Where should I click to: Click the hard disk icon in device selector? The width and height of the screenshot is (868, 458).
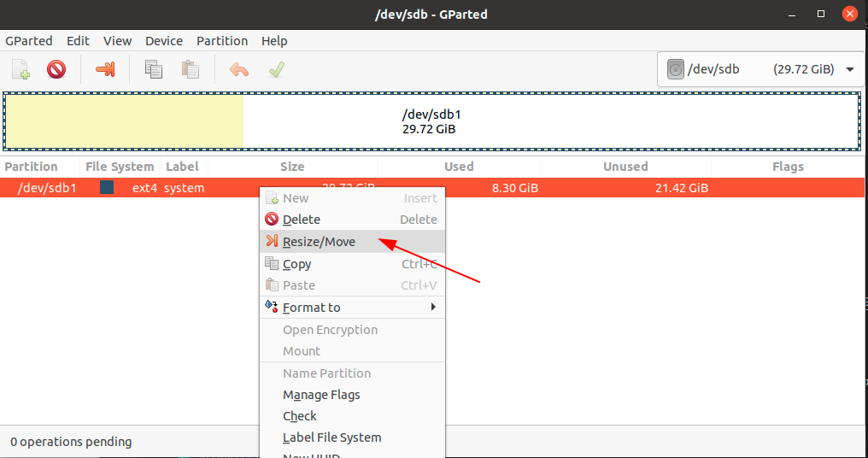click(677, 69)
